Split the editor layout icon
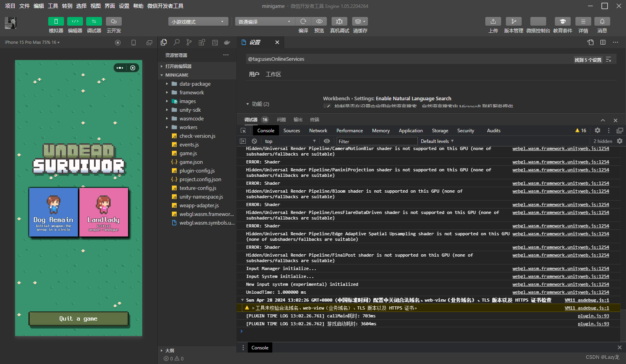The width and height of the screenshot is (626, 364). pos(603,42)
